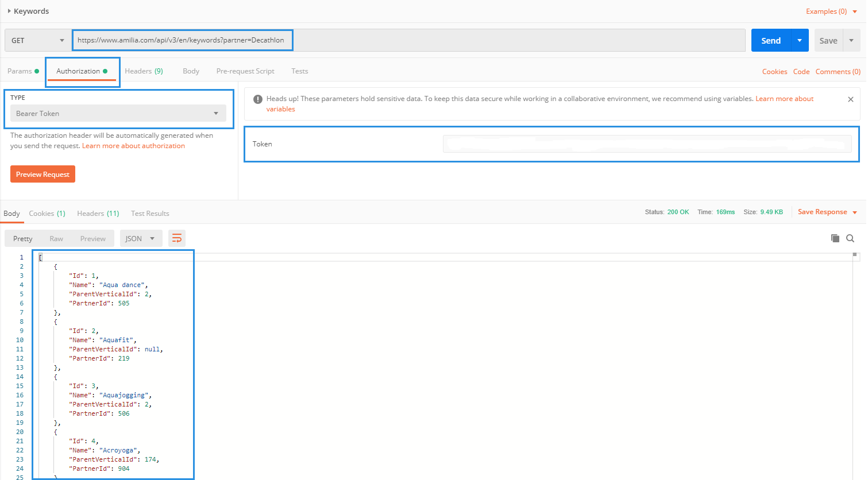
Task: Copy response body with the copy icon
Action: pyautogui.click(x=835, y=238)
